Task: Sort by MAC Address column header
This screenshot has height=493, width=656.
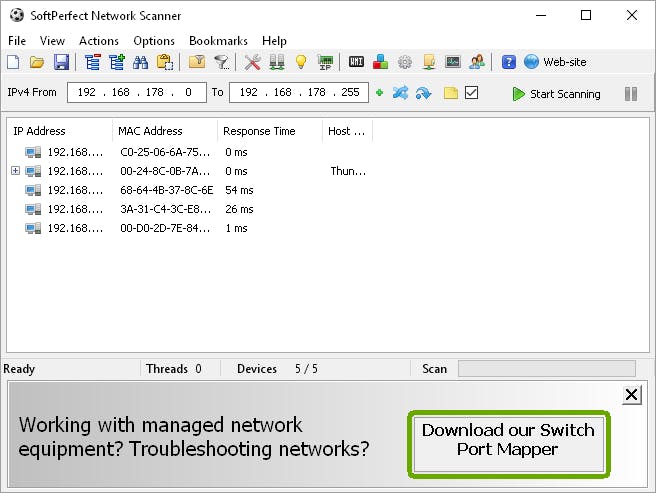Action: (x=165, y=131)
